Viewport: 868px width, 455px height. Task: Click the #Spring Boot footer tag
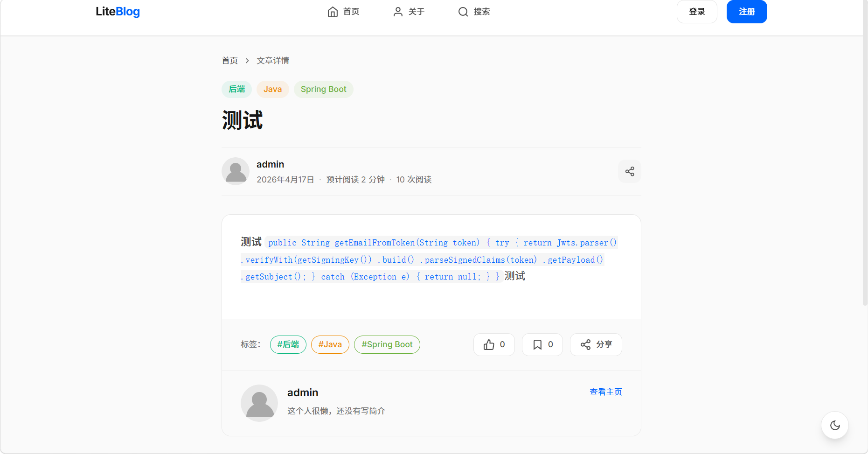pyautogui.click(x=387, y=344)
